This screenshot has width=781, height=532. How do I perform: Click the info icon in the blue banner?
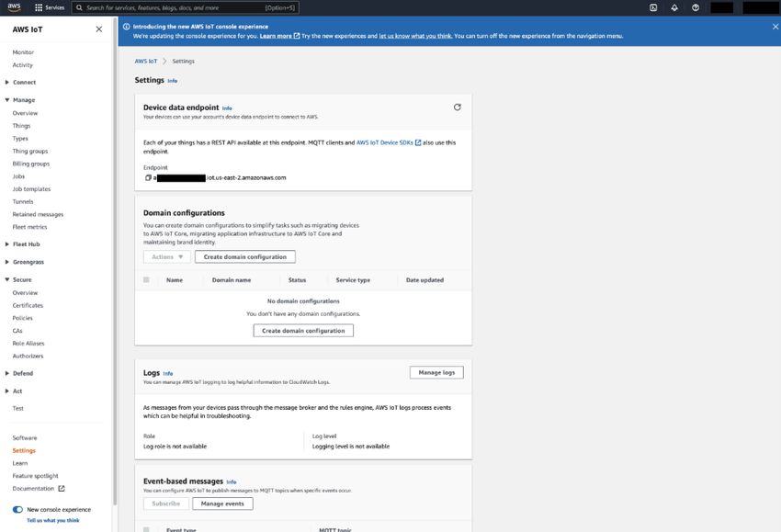point(127,27)
